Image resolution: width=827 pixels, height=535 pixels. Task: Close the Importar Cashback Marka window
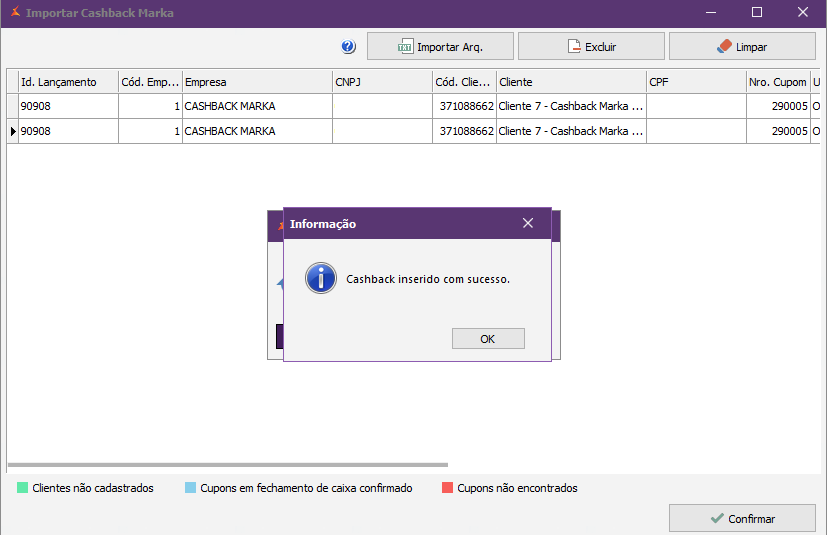803,12
